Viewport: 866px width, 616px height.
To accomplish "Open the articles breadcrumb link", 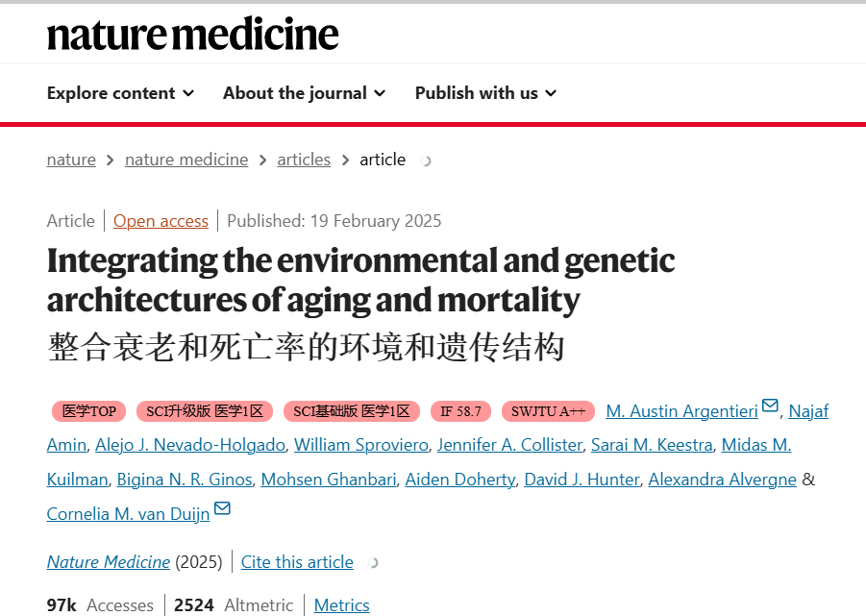I will [304, 160].
